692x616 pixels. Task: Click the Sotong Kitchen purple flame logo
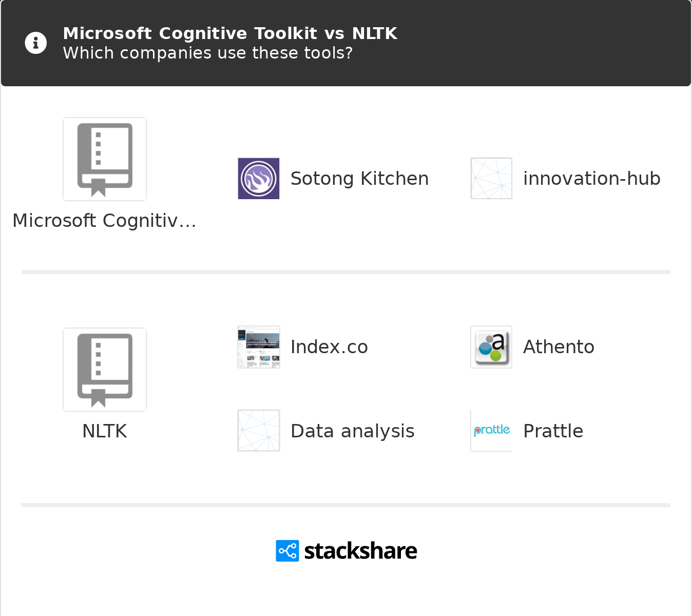pyautogui.click(x=259, y=179)
